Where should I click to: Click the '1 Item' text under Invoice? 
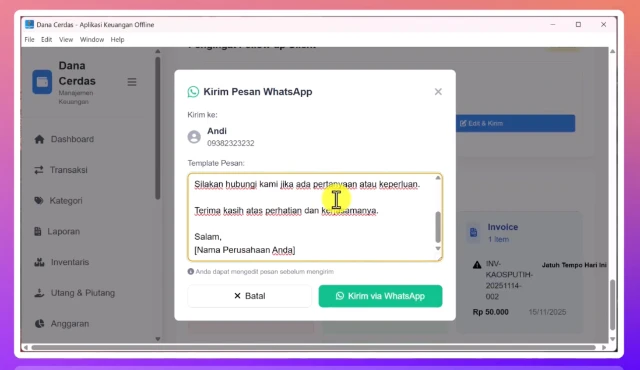tap(498, 239)
